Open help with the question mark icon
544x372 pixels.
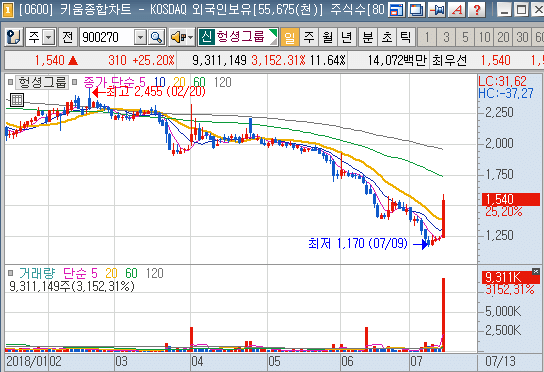pos(477,10)
